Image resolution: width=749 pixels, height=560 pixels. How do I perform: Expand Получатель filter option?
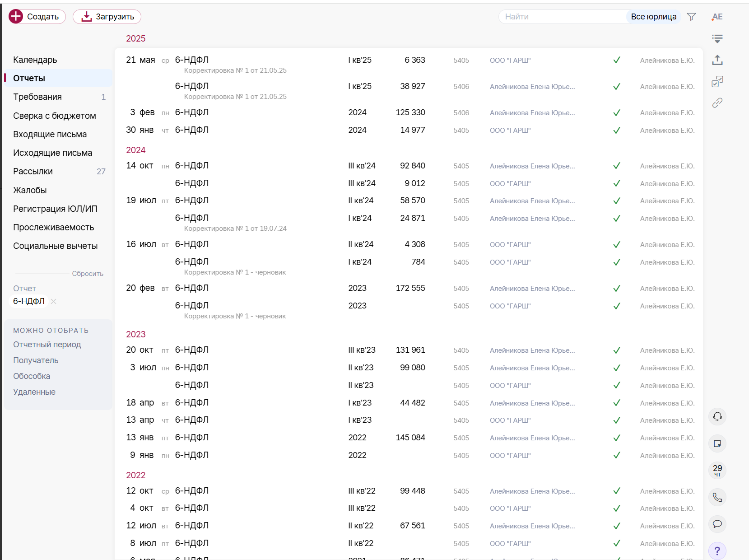click(x=36, y=360)
